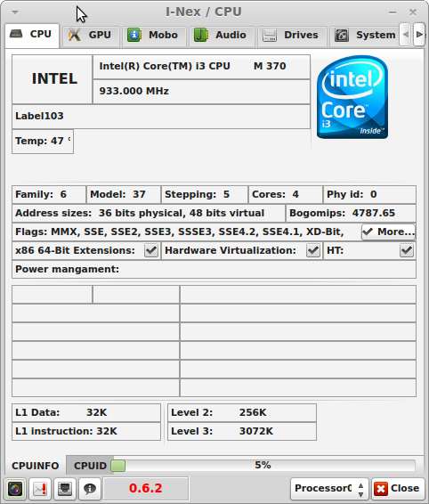Switch to the CPUID bottom tab
Viewport: 429px width, 504px height.
[90, 466]
